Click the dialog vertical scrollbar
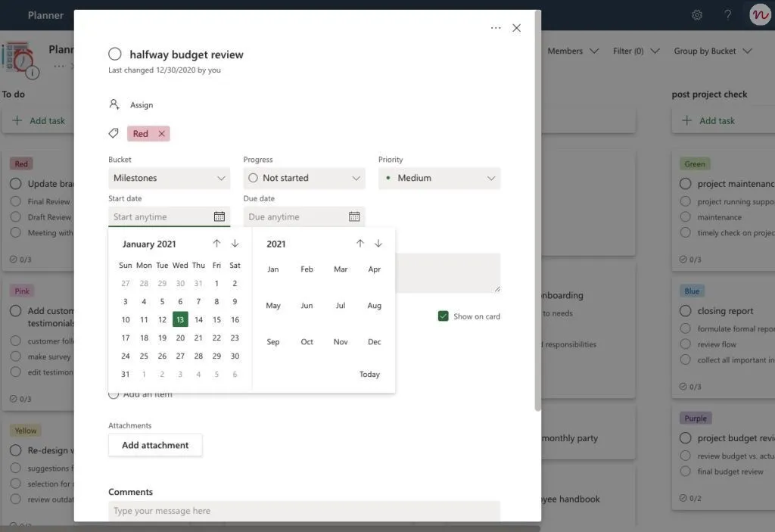The width and height of the screenshot is (775, 532). [x=538, y=210]
